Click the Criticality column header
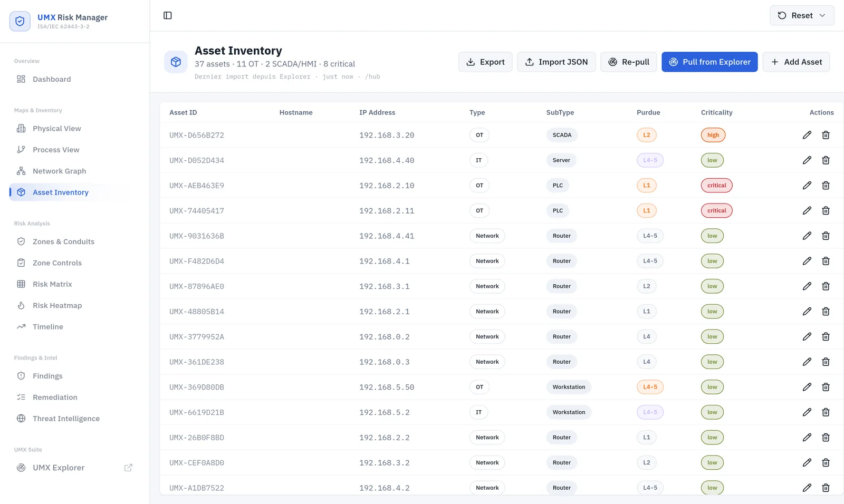 point(716,112)
